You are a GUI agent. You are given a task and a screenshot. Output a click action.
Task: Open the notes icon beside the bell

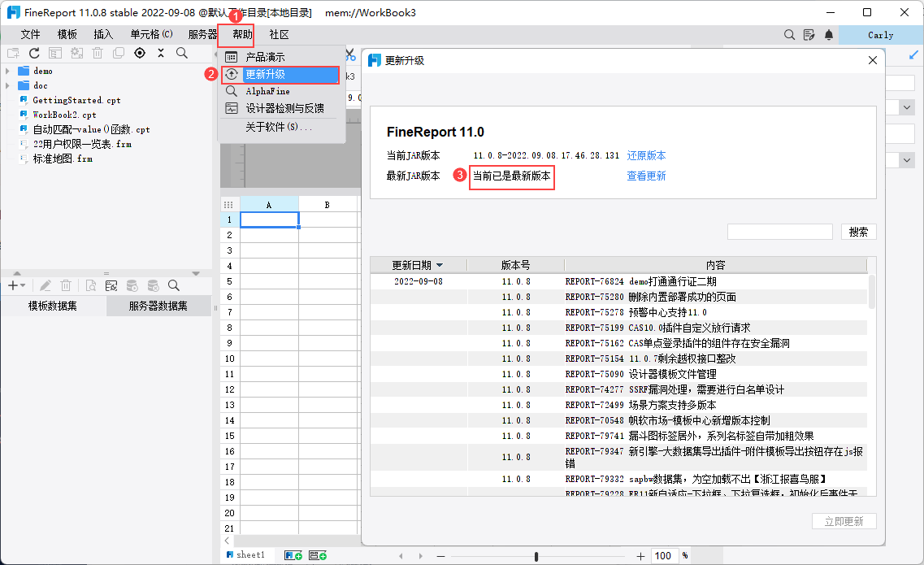pyautogui.click(x=809, y=35)
